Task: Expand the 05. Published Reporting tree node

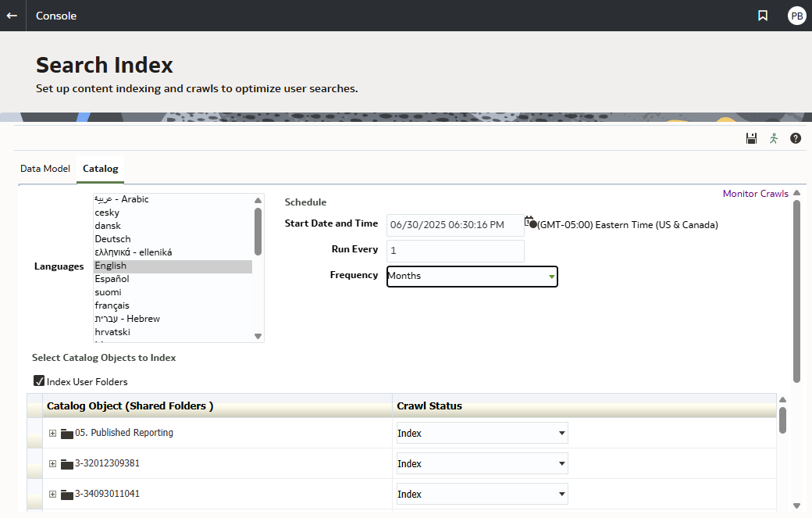Action: 52,433
